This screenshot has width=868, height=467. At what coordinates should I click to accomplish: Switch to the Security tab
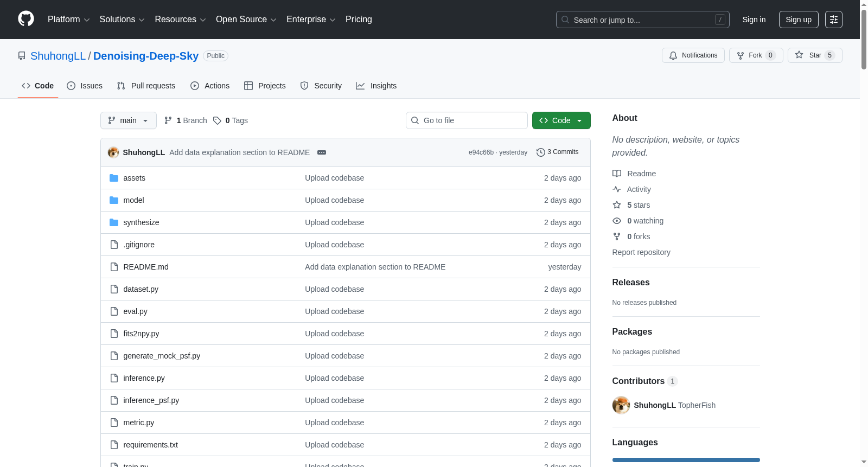[x=321, y=86]
